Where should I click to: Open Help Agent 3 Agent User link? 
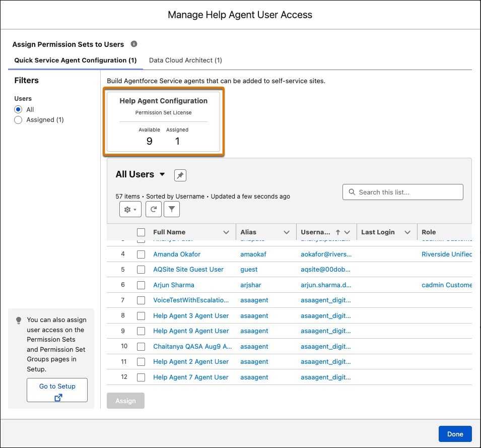click(191, 315)
